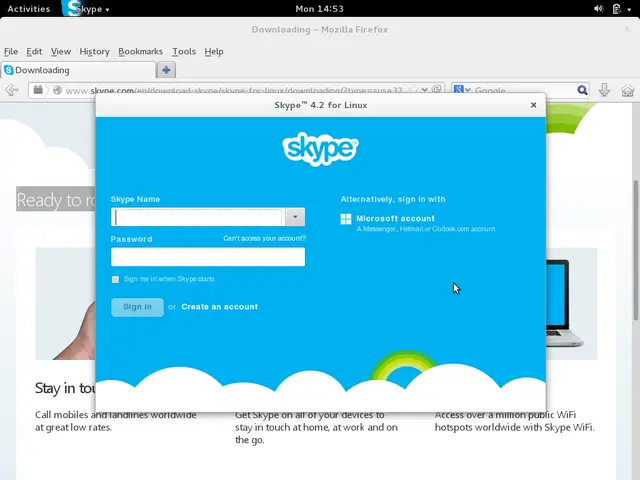Screen dimensions: 640x480
Task: Open the user status menu icon
Action: pyautogui.click(x=617, y=9)
